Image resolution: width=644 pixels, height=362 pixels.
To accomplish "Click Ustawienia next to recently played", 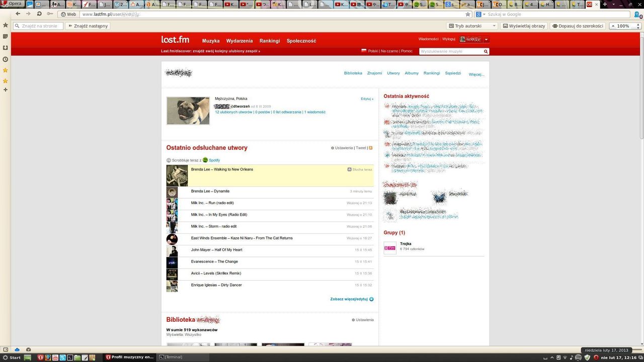I will [344, 148].
